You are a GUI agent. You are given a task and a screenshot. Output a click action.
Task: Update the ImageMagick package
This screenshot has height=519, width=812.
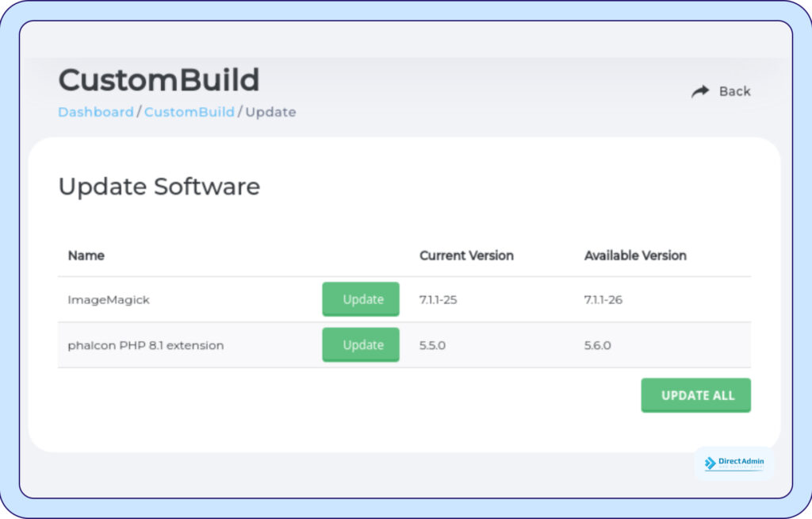pos(361,299)
